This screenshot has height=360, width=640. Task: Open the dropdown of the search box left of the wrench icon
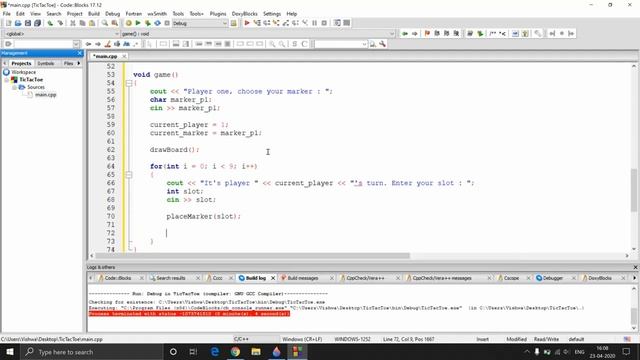364,44
